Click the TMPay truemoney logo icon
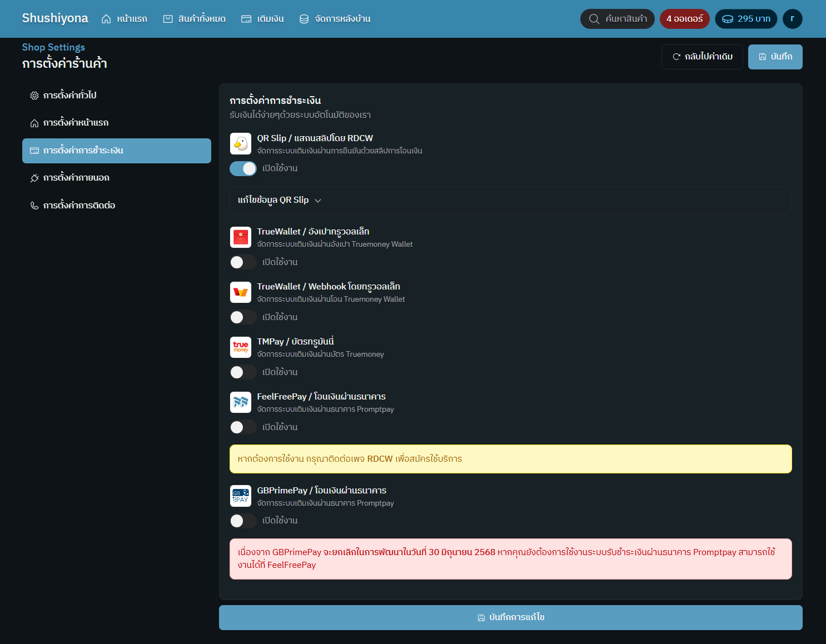 (x=241, y=347)
